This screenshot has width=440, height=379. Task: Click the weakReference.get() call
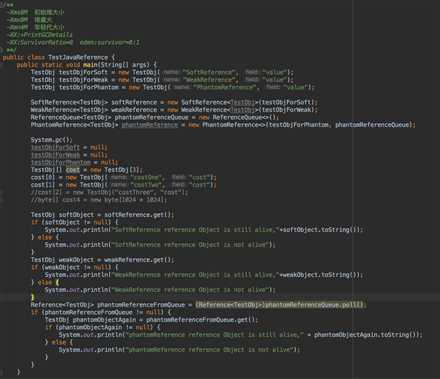click(x=138, y=260)
